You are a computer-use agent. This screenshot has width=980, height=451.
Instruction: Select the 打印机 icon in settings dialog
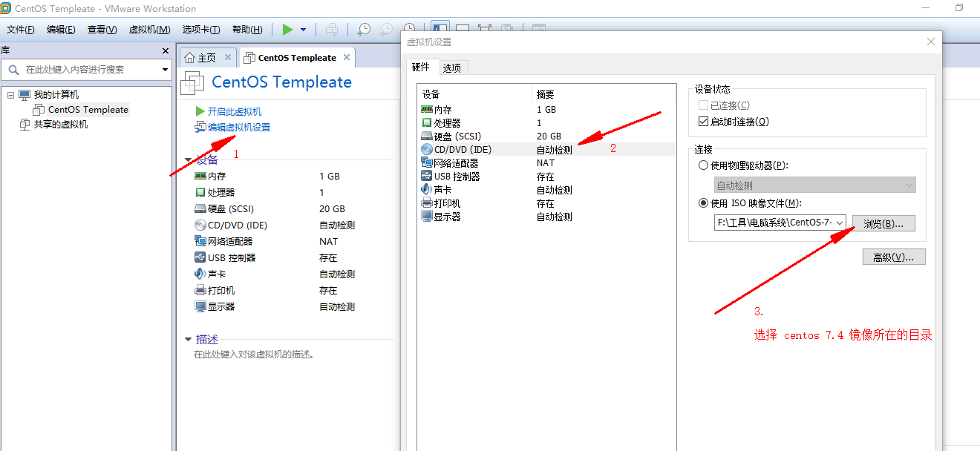(426, 203)
